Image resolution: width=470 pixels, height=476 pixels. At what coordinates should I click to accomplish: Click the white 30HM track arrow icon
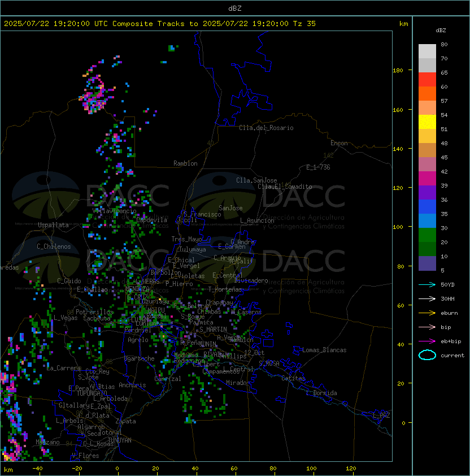pos(427,299)
